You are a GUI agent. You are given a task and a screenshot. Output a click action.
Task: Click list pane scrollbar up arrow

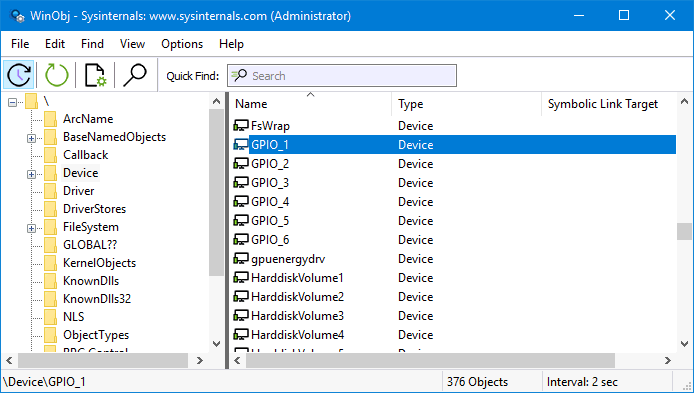pyautogui.click(x=684, y=101)
